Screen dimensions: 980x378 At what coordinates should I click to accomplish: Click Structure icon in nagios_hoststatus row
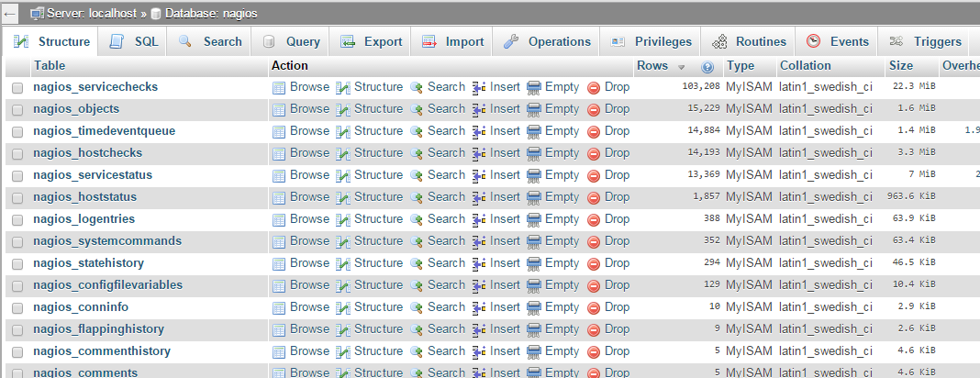343,197
